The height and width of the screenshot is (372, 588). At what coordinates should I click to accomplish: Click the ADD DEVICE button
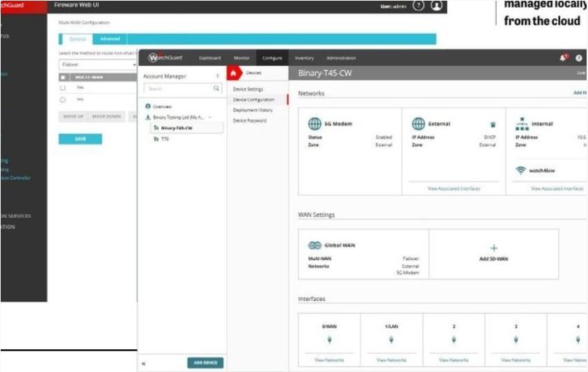pyautogui.click(x=205, y=362)
